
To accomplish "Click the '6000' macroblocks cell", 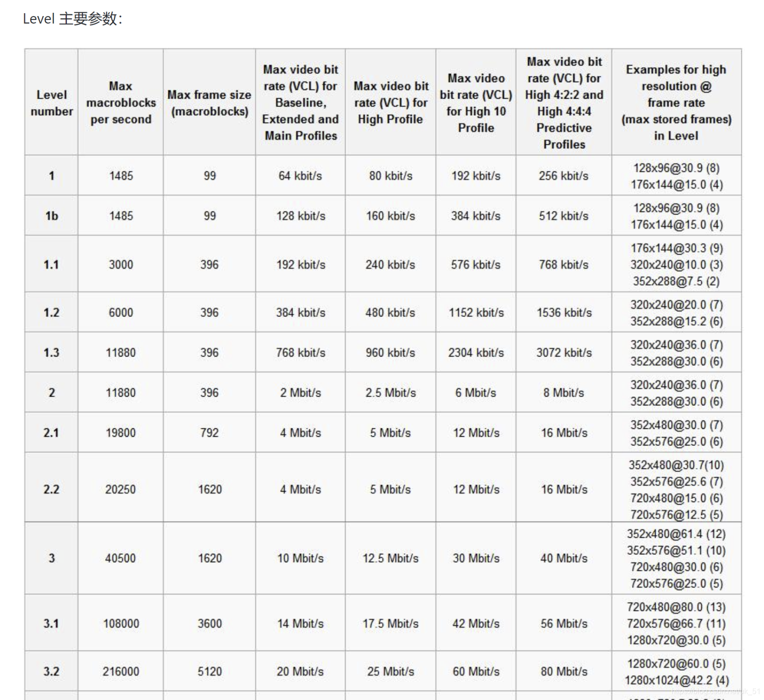I will pos(121,313).
